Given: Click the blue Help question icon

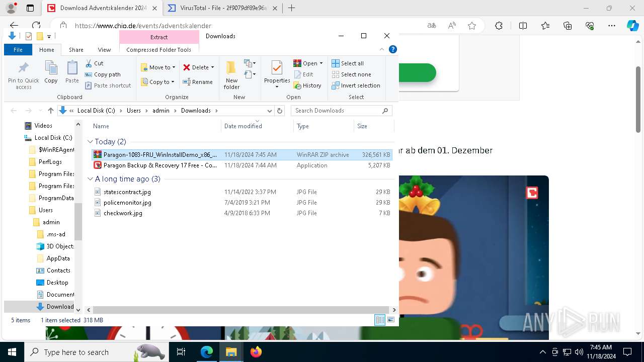Looking at the screenshot, I should 393,49.
